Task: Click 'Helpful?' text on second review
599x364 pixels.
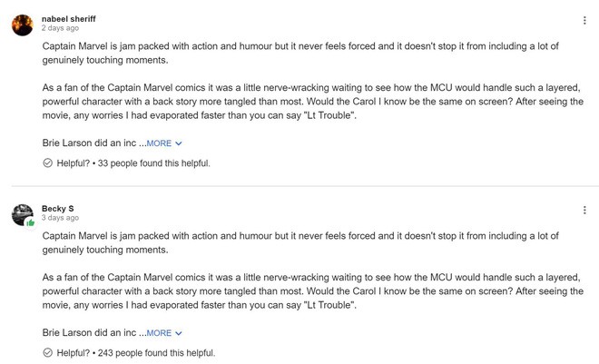Action: coord(73,353)
